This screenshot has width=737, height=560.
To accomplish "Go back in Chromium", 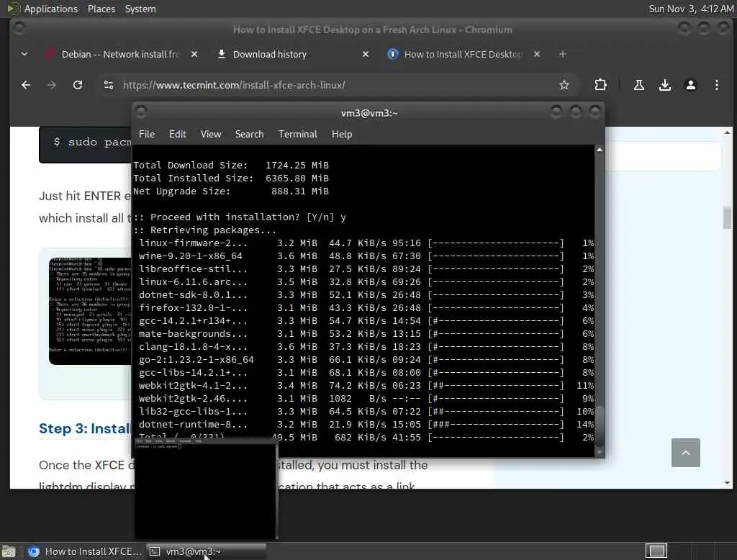I will (x=26, y=85).
